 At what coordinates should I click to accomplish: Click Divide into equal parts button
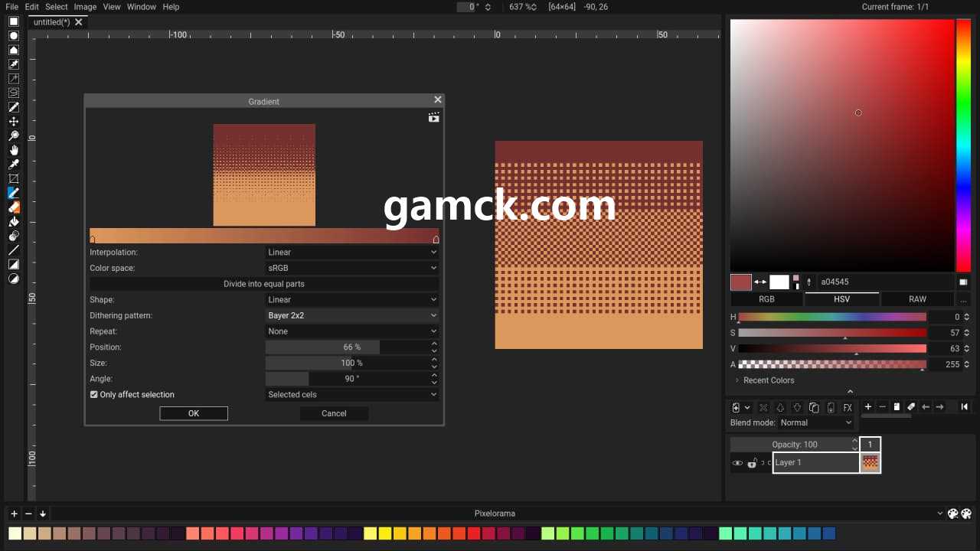(x=264, y=284)
